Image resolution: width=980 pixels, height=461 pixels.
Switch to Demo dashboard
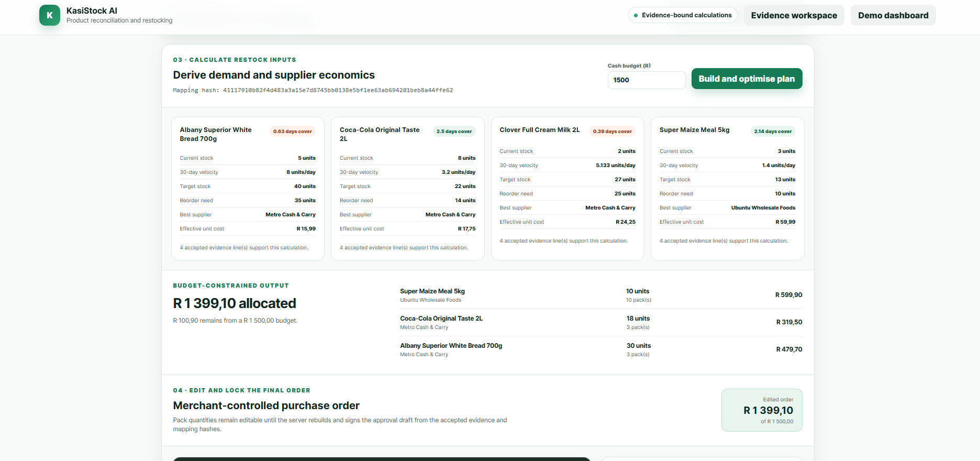893,15
